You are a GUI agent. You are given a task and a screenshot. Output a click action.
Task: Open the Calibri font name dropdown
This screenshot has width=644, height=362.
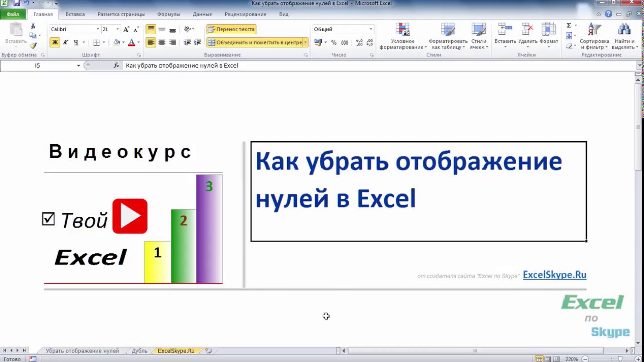coord(98,29)
